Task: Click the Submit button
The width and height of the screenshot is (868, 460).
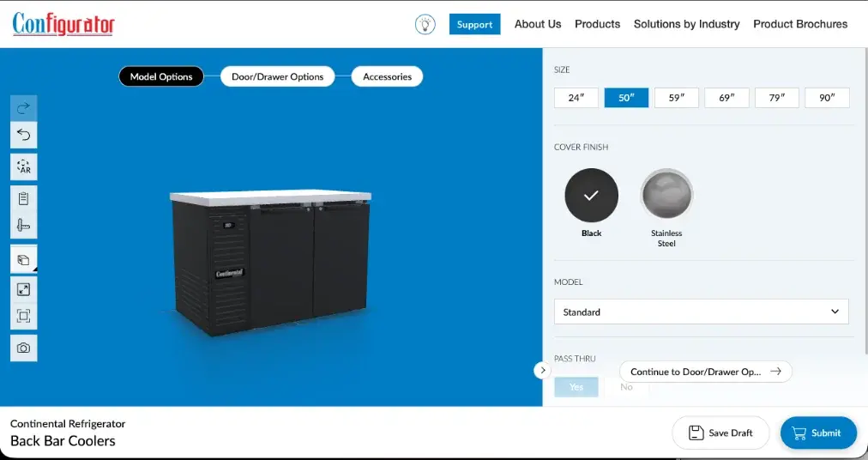Action: [819, 433]
